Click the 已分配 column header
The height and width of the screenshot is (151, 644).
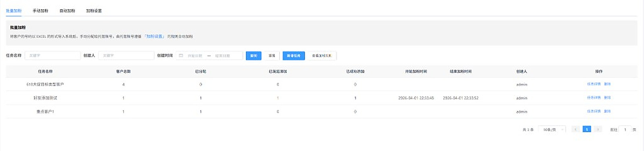tap(200, 71)
